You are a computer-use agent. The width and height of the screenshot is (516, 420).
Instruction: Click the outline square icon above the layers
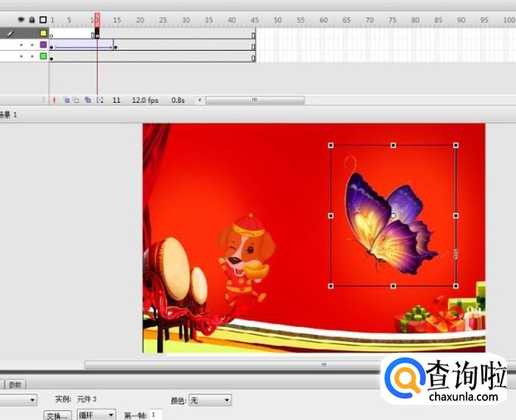tap(43, 20)
